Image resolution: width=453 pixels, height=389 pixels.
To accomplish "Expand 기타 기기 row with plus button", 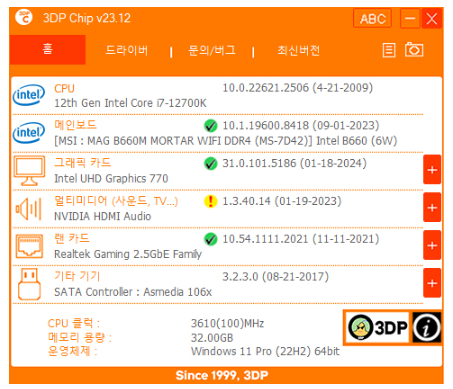I will tap(432, 283).
